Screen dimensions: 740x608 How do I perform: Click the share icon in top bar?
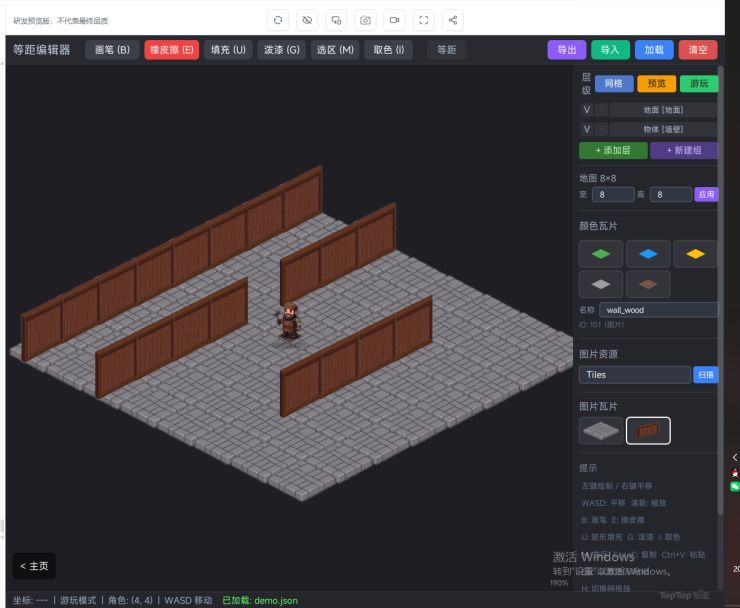coord(453,20)
